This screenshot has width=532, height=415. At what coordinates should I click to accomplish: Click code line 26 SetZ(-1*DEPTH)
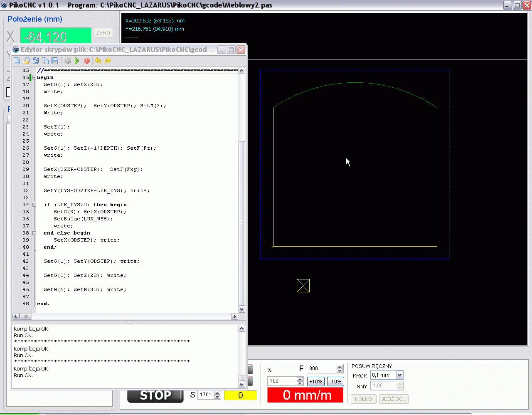point(100,148)
